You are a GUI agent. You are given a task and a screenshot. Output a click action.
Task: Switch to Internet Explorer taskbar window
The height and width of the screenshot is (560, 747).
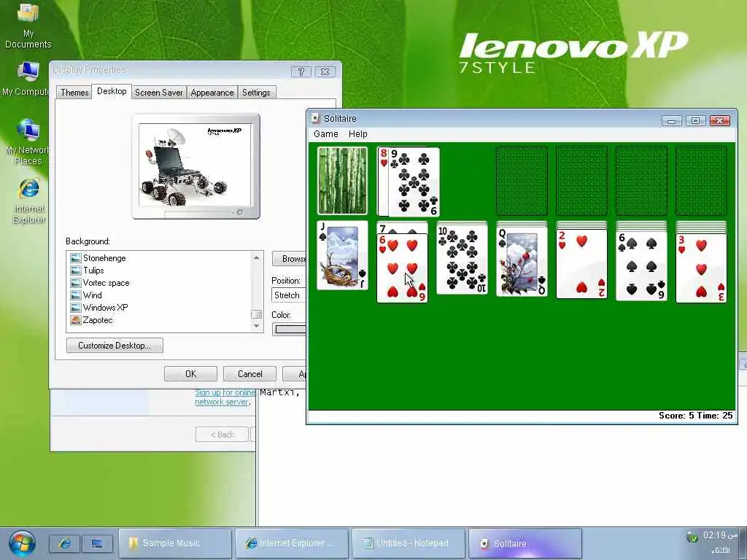292,542
